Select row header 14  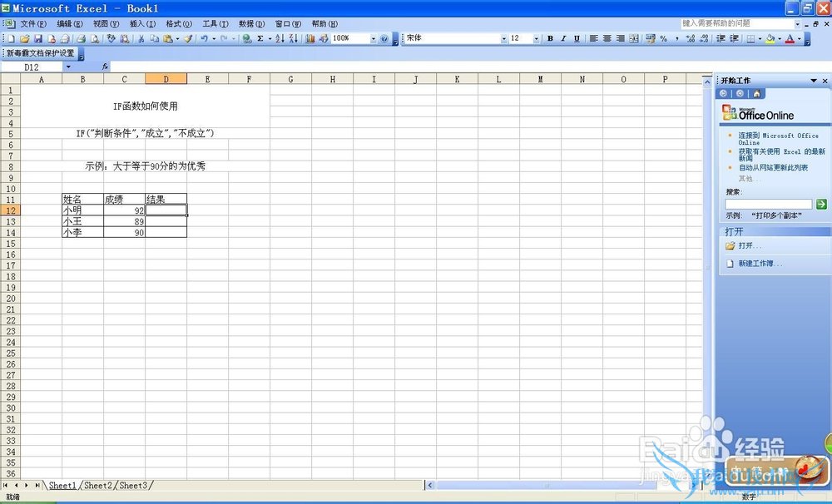[x=11, y=232]
